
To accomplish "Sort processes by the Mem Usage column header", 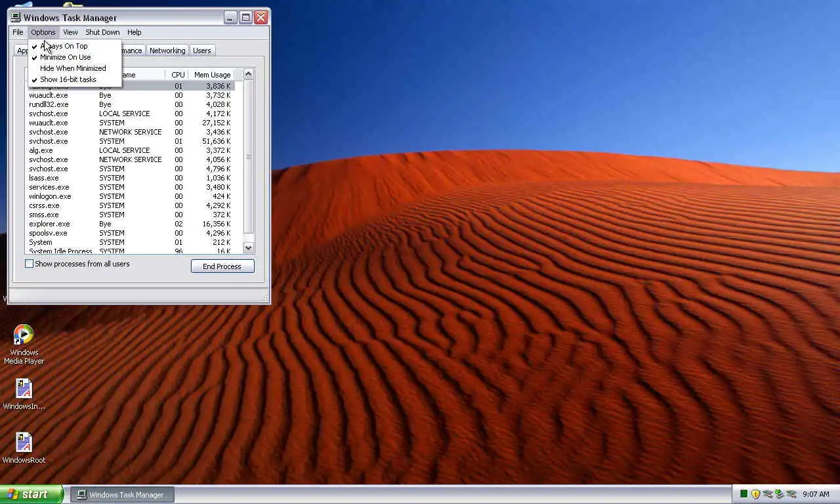I will (x=212, y=75).
